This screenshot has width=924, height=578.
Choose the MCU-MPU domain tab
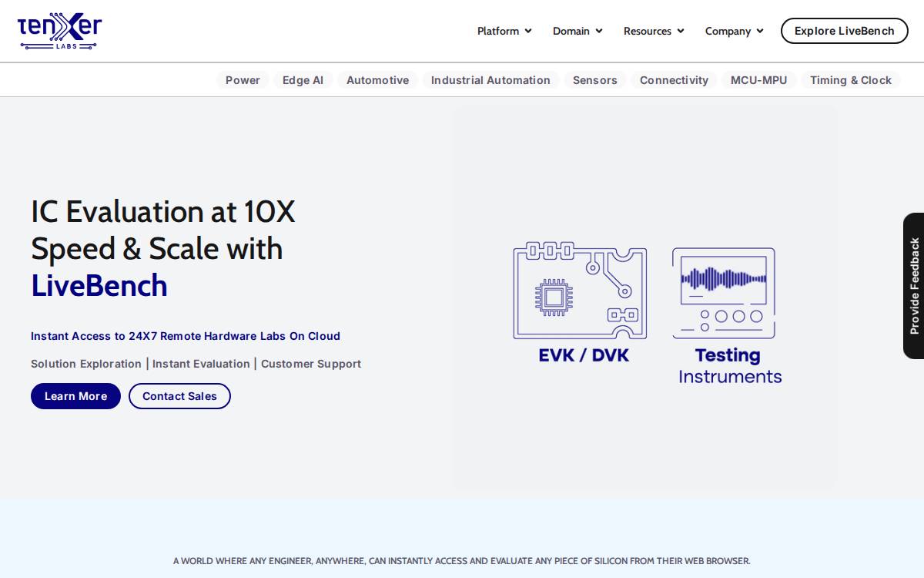[758, 80]
